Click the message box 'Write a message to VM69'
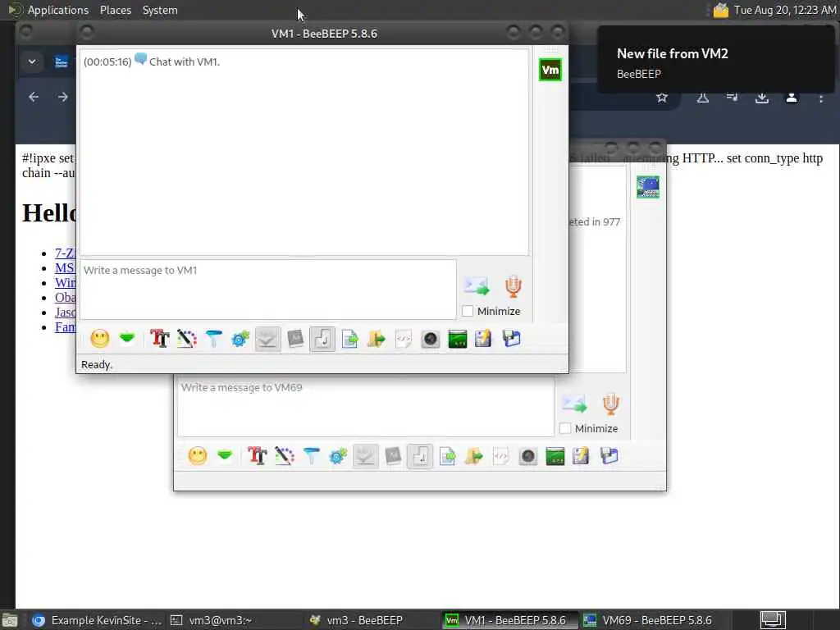This screenshot has width=840, height=630. pos(365,407)
